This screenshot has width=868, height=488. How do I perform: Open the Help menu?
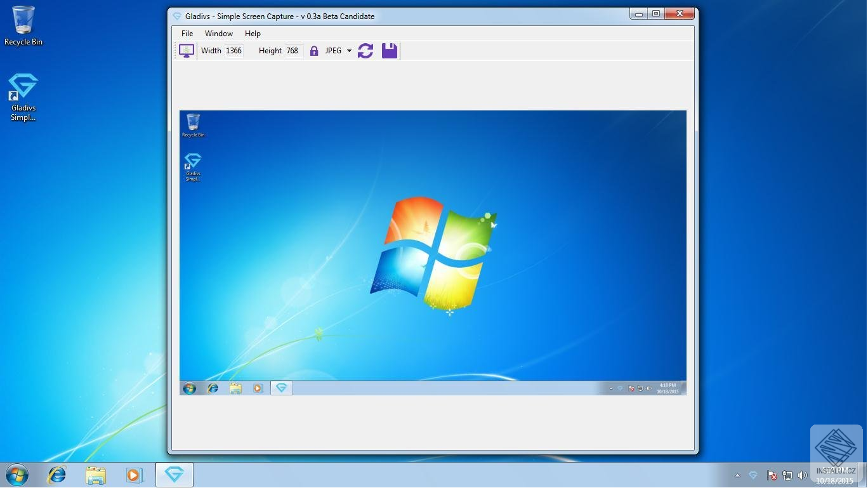pos(252,33)
